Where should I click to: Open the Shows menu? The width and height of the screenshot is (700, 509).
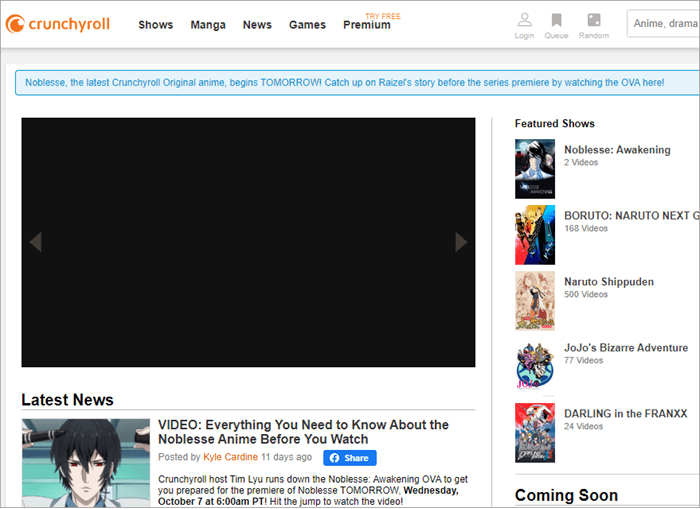pyautogui.click(x=155, y=25)
